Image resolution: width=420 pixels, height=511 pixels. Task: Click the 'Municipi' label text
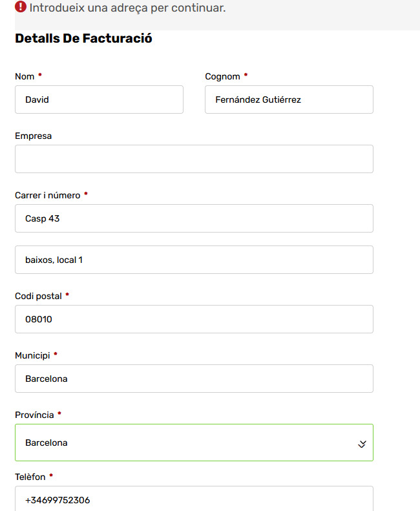(32, 355)
